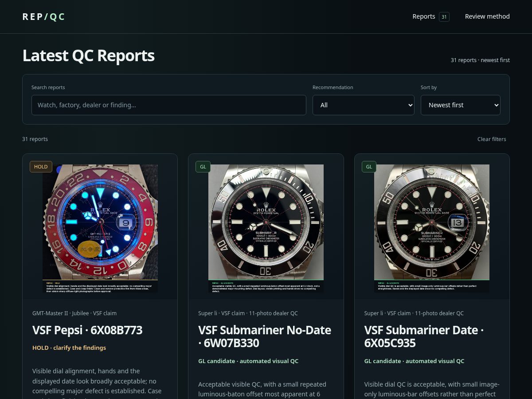Click GL candidate text under Submariner Date
532x399 pixels.
point(414,361)
